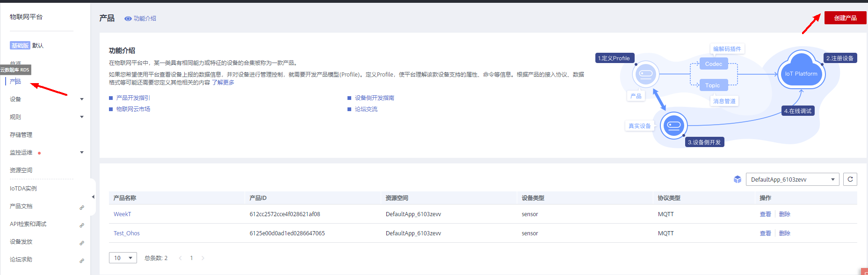
Task: Click the blue cube resource space icon
Action: (738, 179)
